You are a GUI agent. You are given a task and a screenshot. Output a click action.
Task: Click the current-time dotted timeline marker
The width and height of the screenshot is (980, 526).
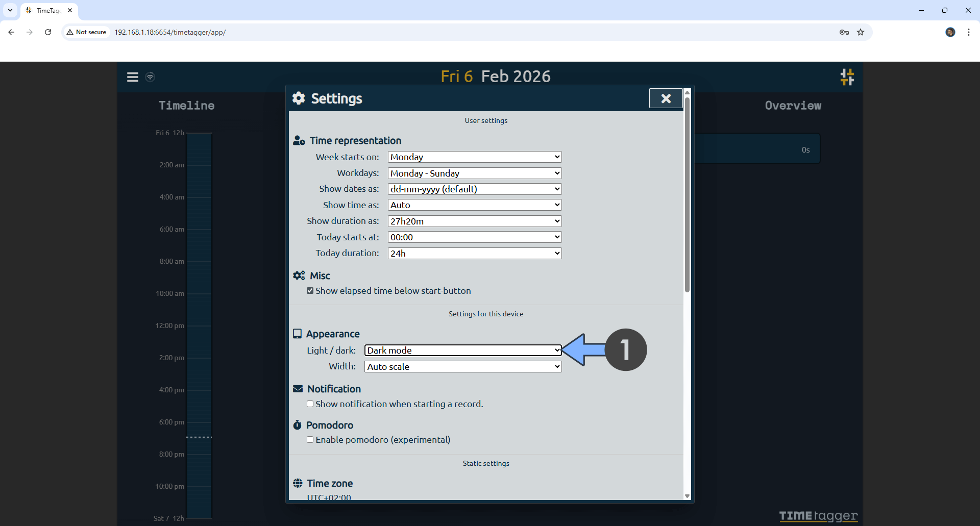pyautogui.click(x=199, y=437)
